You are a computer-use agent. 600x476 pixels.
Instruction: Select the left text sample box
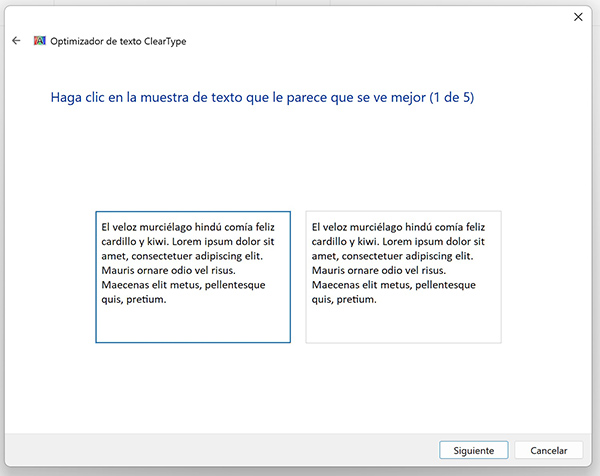click(193, 277)
